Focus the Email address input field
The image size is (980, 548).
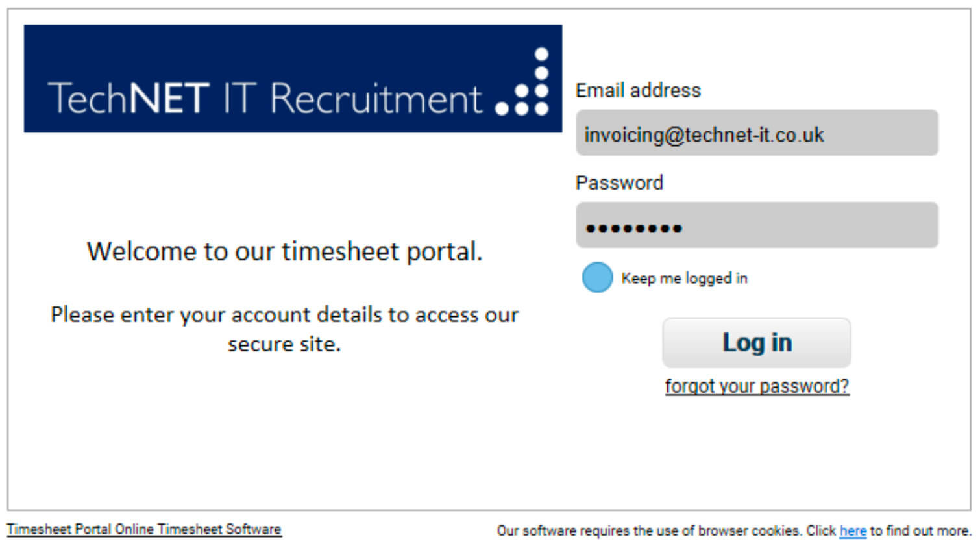click(757, 133)
